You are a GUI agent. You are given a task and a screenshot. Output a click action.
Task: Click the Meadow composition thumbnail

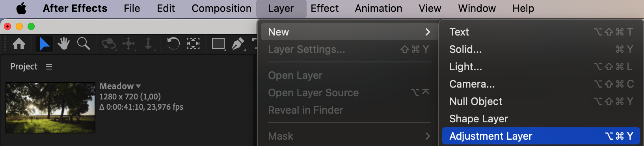coord(50,108)
